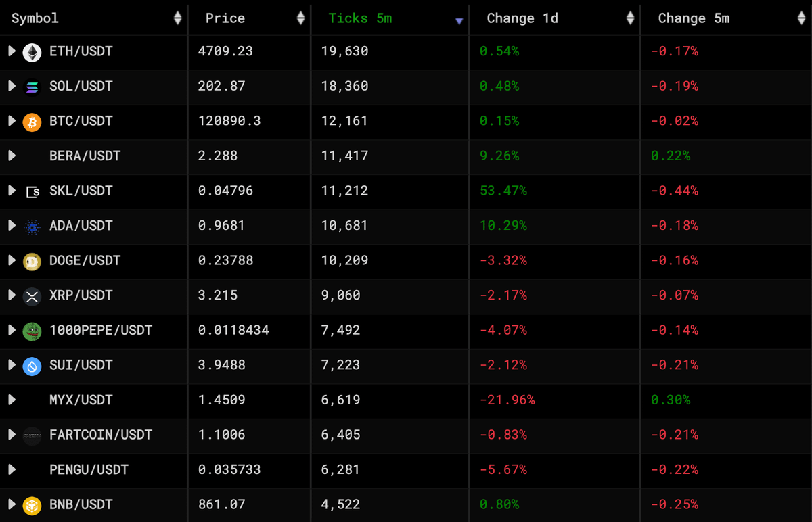Screen dimensions: 812x522
Task: Click the Bitcoin coin icon
Action: point(32,122)
